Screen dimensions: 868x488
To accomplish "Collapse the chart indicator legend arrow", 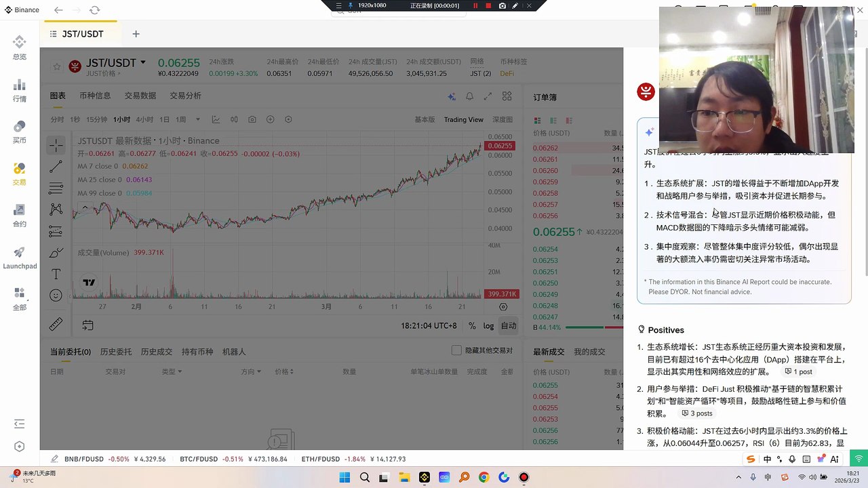I will [85, 207].
